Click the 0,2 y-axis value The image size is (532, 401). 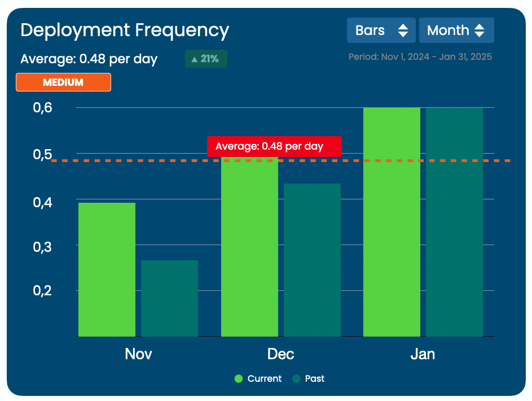coord(42,291)
